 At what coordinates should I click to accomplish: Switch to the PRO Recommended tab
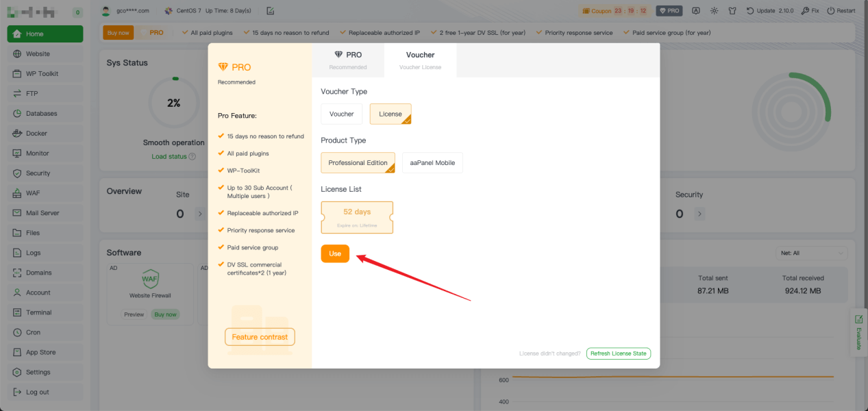(x=348, y=60)
